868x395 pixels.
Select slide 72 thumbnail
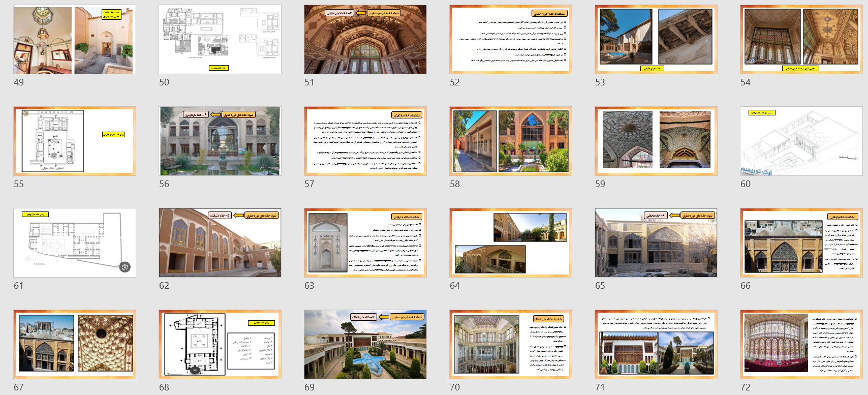pos(801,345)
